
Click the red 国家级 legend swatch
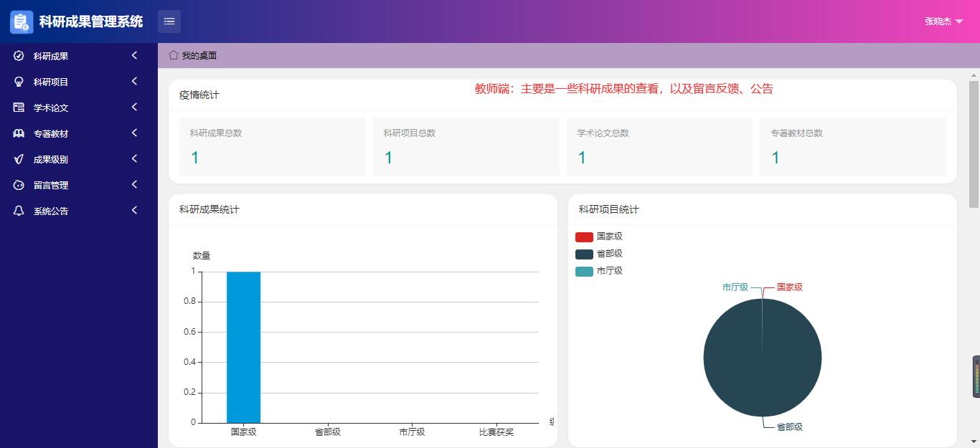(584, 237)
